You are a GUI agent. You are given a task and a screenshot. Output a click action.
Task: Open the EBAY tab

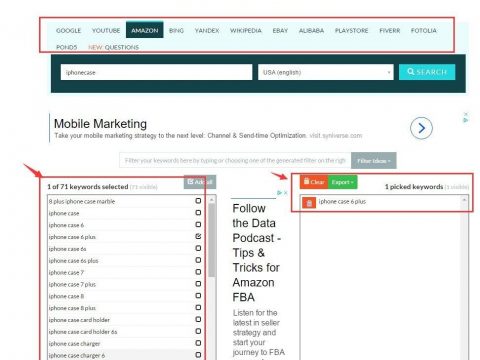click(280, 30)
